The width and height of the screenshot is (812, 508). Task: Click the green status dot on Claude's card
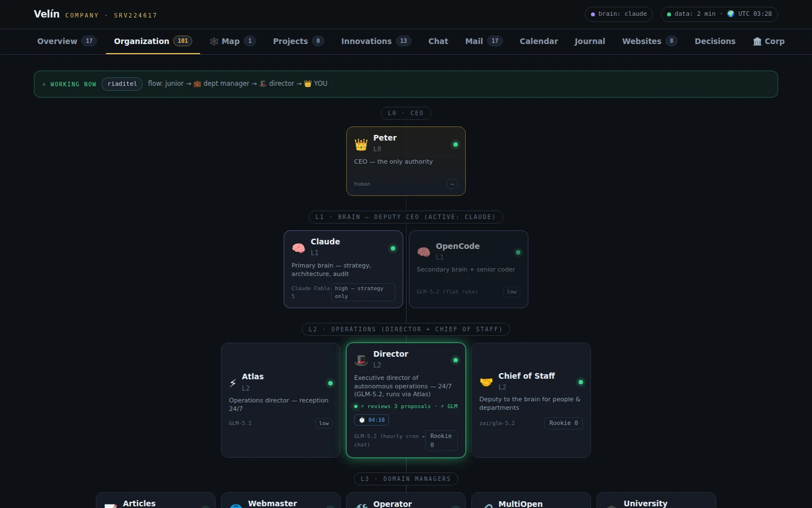click(x=393, y=248)
